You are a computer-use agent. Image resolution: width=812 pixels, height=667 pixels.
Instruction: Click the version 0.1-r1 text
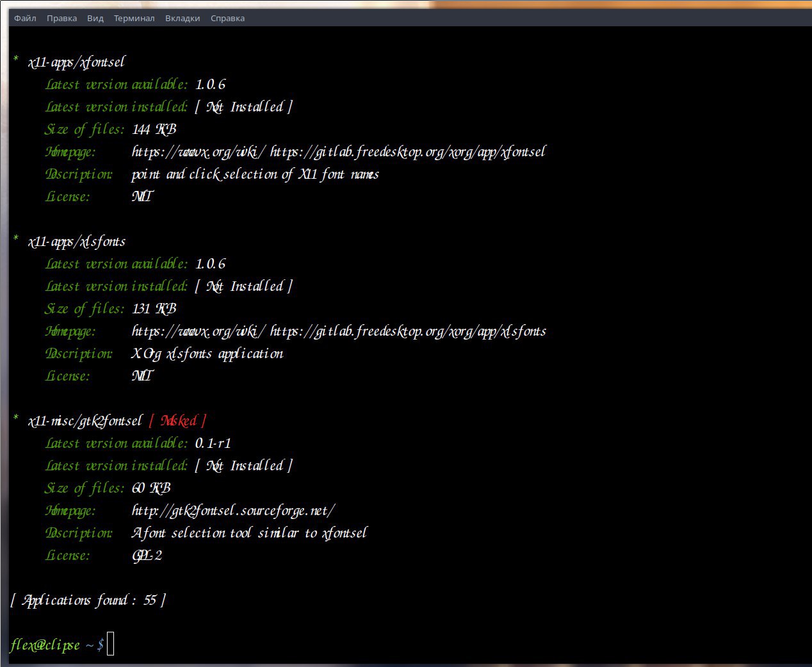point(213,444)
